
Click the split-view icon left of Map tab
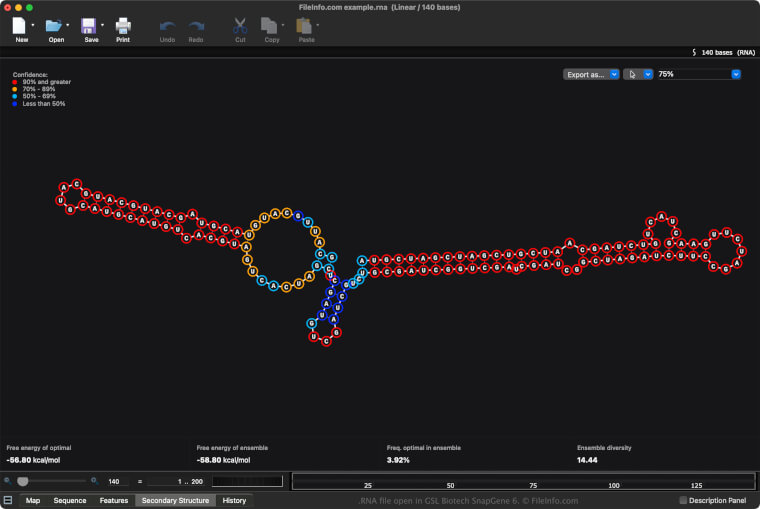(x=8, y=500)
